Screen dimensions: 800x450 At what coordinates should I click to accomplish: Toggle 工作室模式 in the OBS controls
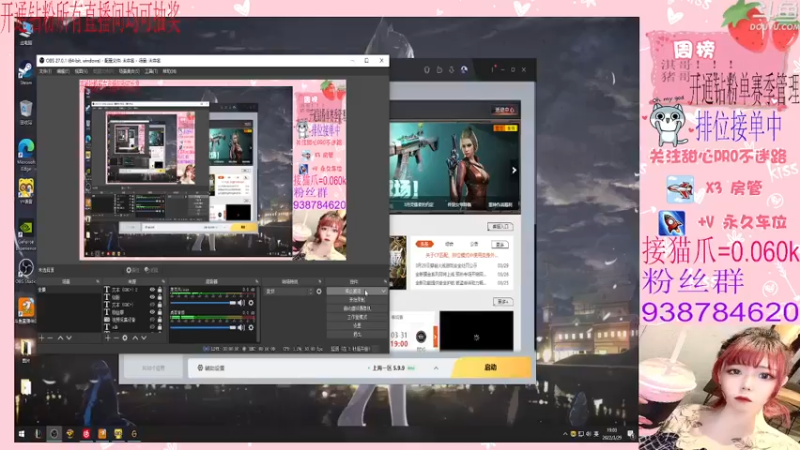tap(357, 317)
